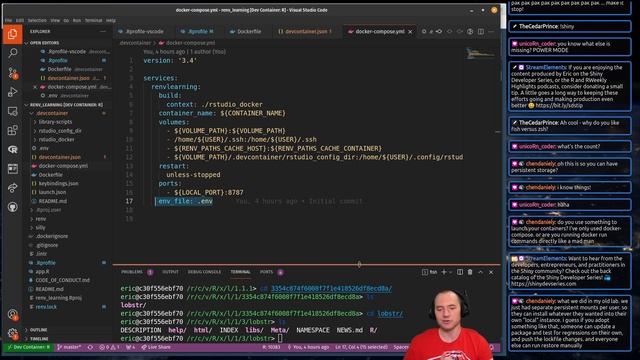Click the bit.ly link in StreamElements chat
Screen dimensions: 640x360
click(x=559, y=105)
